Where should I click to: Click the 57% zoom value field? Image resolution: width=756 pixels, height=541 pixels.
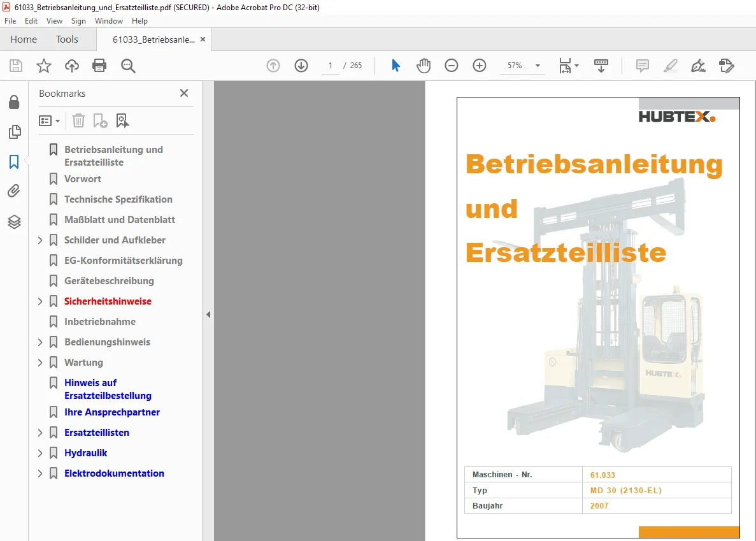coord(515,66)
